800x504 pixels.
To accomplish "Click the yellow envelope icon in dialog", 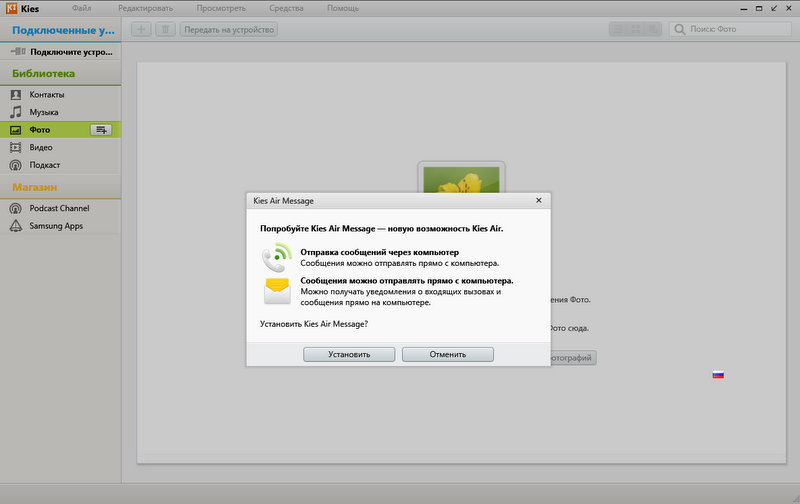I will pos(277,291).
